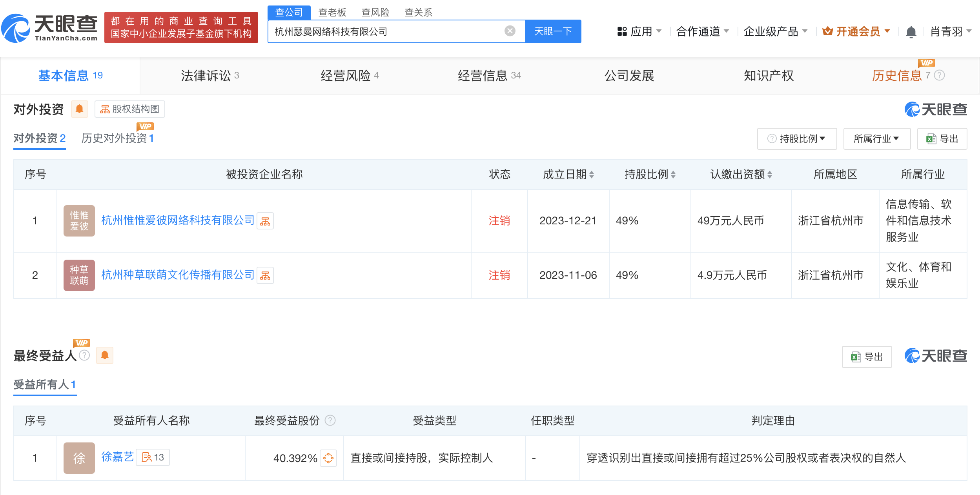Click help icon beside 最终受益人 title
980x495 pixels.
(x=84, y=355)
